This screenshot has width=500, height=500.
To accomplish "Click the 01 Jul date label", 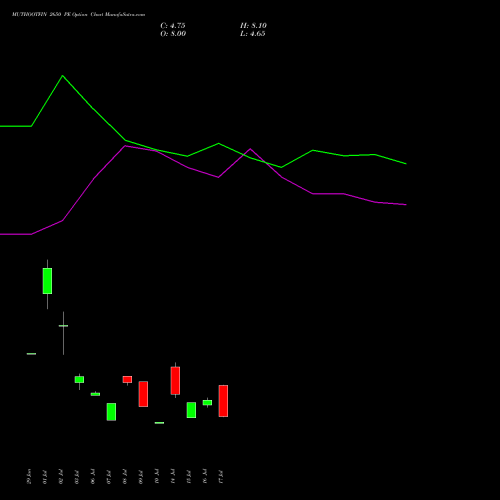I will [x=45, y=477].
